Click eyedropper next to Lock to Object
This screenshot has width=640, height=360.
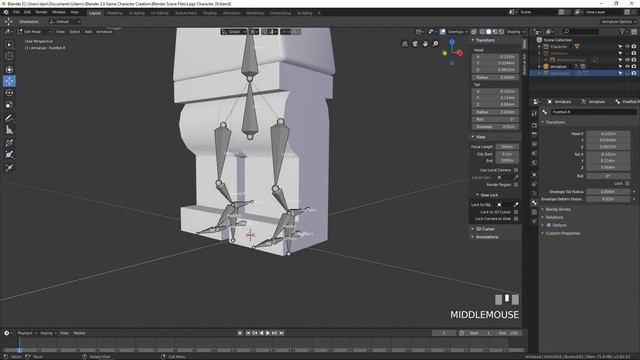click(516, 204)
